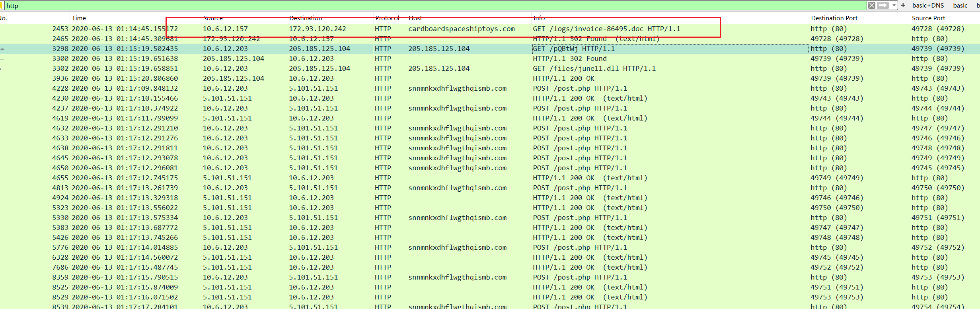
Task: Select packet 8359 POST to snnmnkxdhflwgthqismb.com
Action: (580, 277)
